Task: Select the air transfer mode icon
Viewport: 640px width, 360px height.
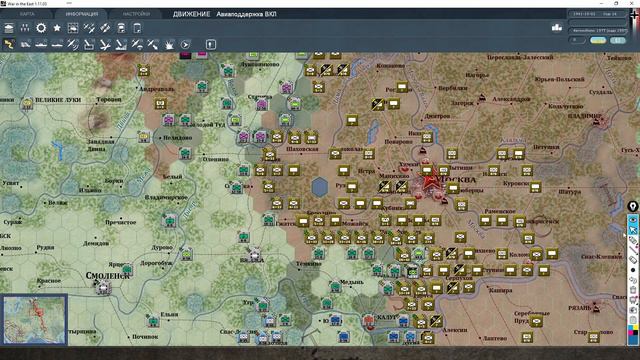Action: click(153, 44)
